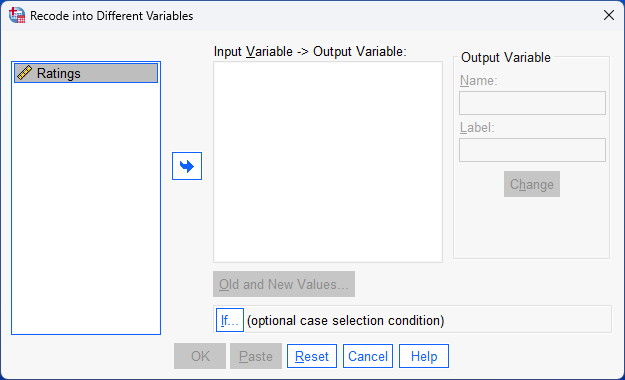The image size is (625, 380).
Task: Click the SPSS dialog icon in title bar
Action: tap(17, 15)
